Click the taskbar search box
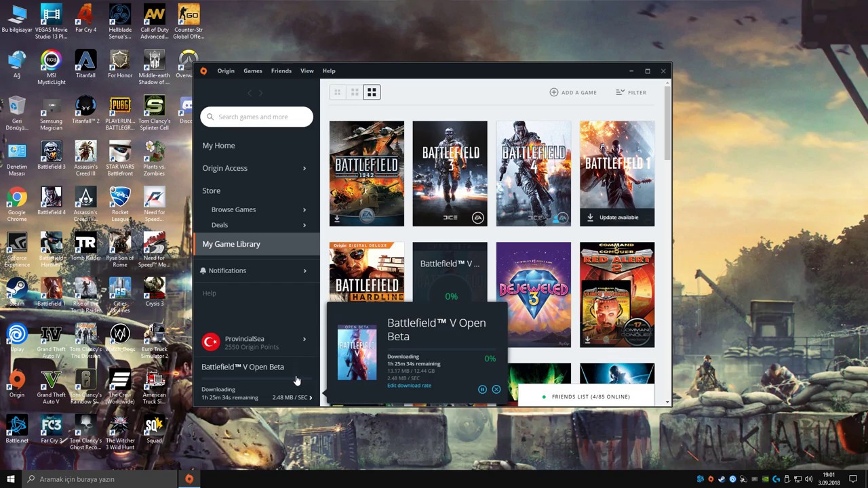Screen dimensions: 868x488 (x=100, y=479)
